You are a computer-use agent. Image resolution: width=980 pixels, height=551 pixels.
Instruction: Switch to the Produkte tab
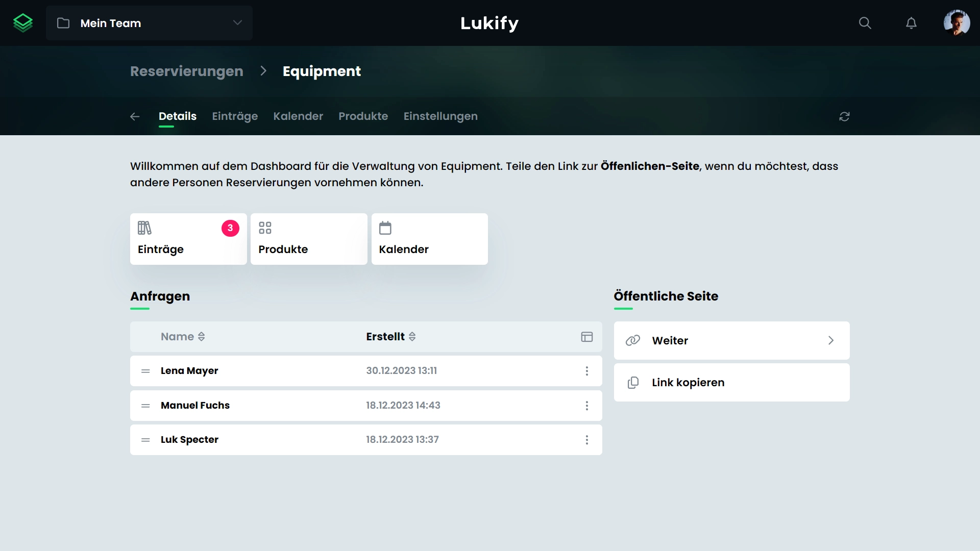(363, 116)
